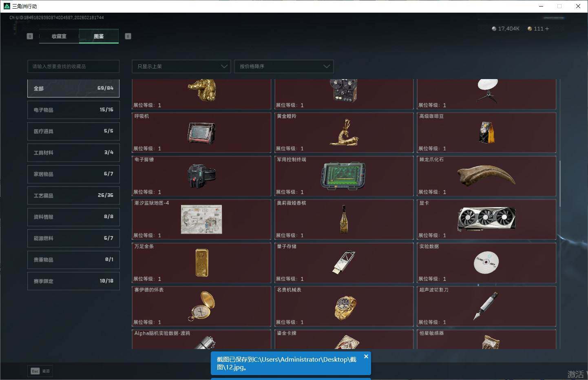Select the reel-to-reel tape recorder item
The width and height of the screenshot is (588, 380).
coord(343,91)
